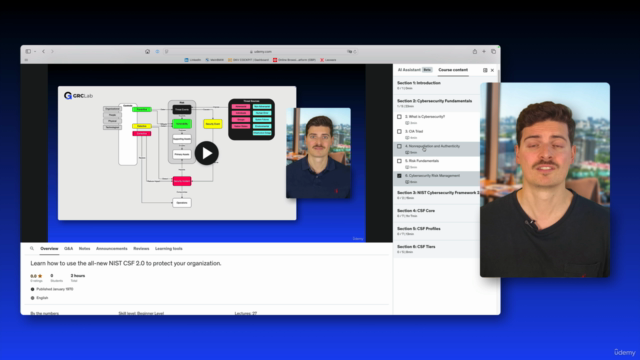Expand the course content panel view icon
The width and height of the screenshot is (640, 360).
click(x=485, y=70)
